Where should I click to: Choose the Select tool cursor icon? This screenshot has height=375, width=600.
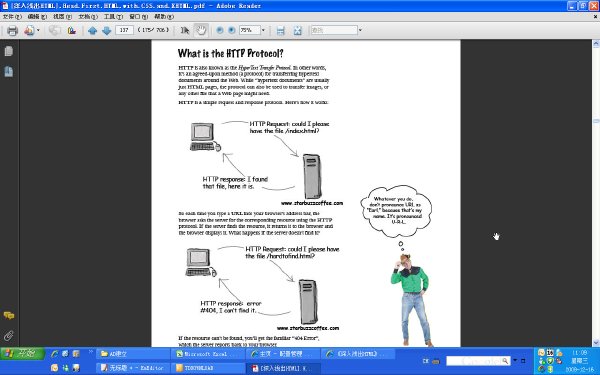[185, 30]
